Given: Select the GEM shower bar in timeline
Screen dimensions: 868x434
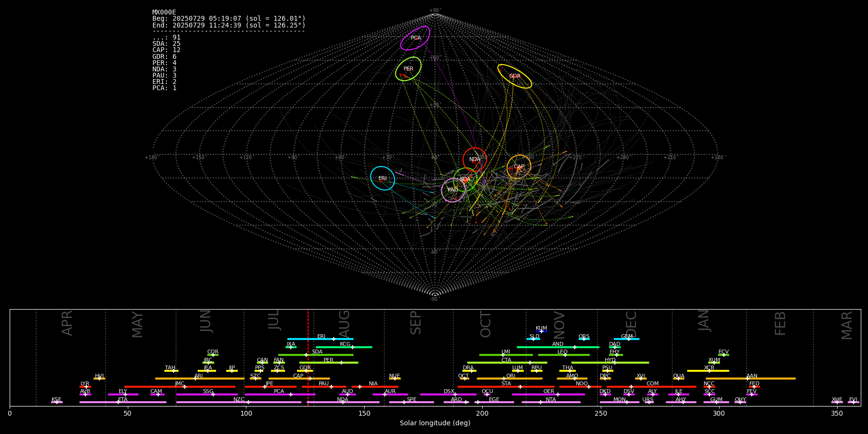Looking at the screenshot, I should click(626, 339).
